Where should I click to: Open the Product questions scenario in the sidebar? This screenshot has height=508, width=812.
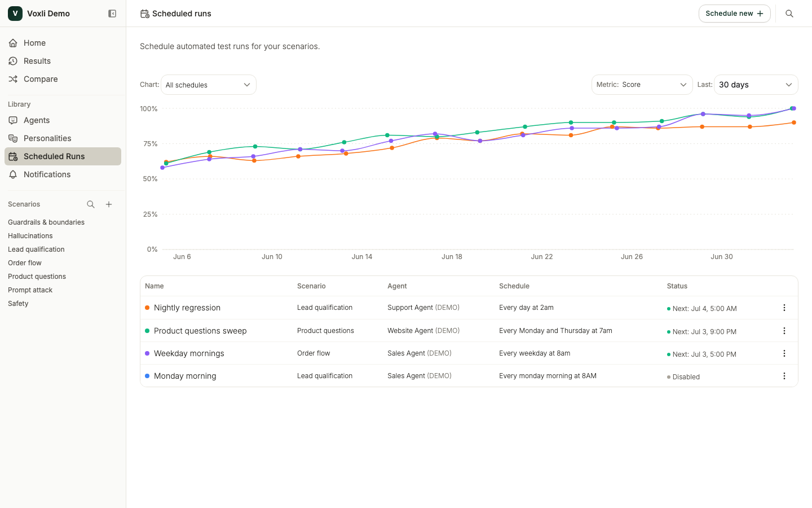coord(37,277)
